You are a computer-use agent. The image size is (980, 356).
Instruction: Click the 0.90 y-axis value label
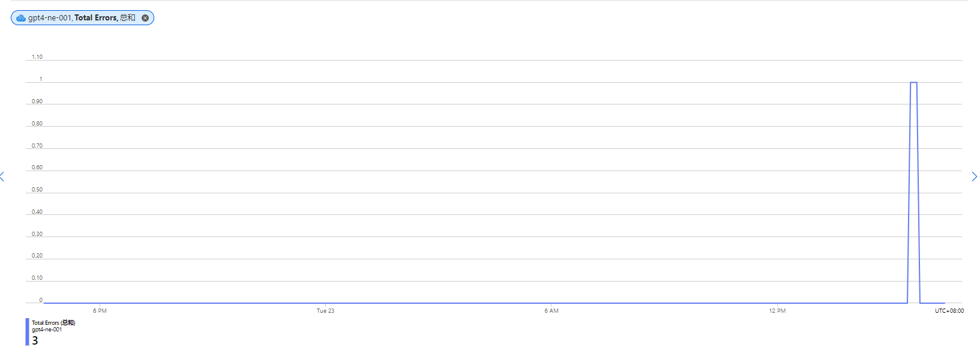(37, 101)
